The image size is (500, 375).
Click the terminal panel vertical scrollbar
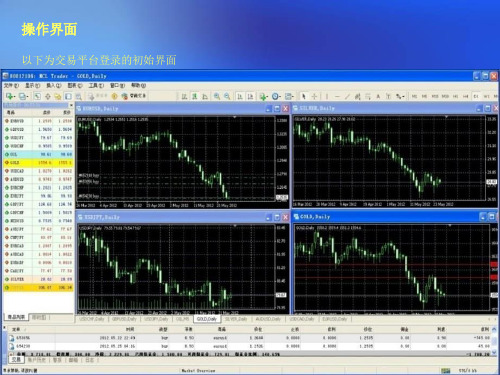pyautogui.click(x=494, y=341)
